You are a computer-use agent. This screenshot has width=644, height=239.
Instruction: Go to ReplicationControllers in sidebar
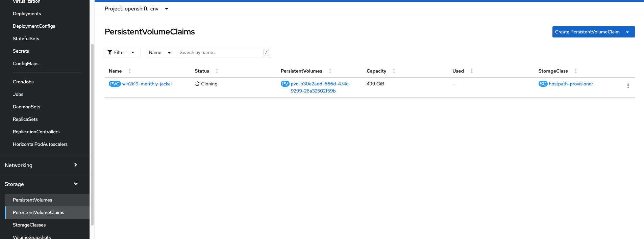(x=36, y=132)
